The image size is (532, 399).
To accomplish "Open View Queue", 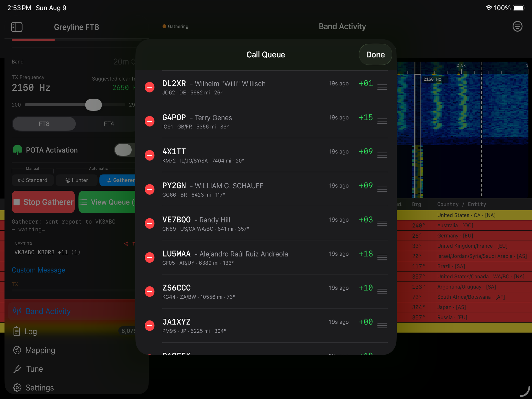I will (x=107, y=202).
